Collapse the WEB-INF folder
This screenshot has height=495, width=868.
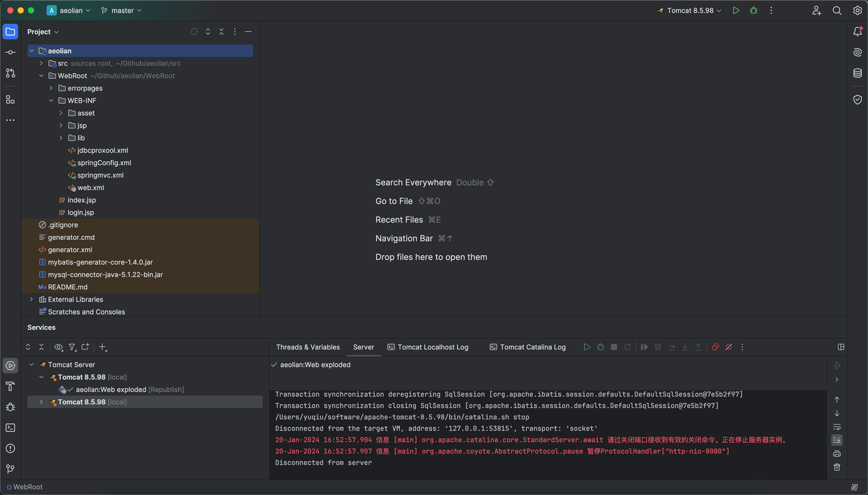tap(51, 101)
